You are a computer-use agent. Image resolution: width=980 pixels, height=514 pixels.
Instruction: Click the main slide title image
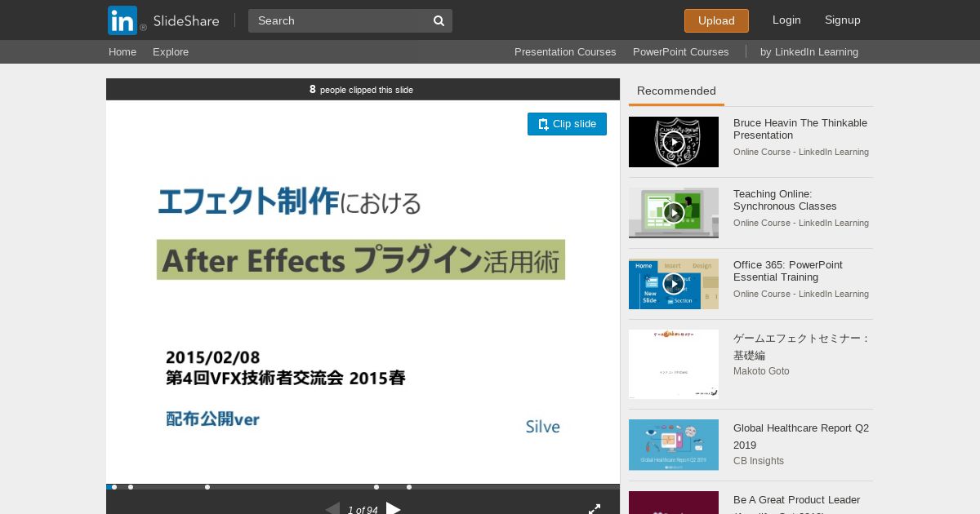(x=363, y=292)
